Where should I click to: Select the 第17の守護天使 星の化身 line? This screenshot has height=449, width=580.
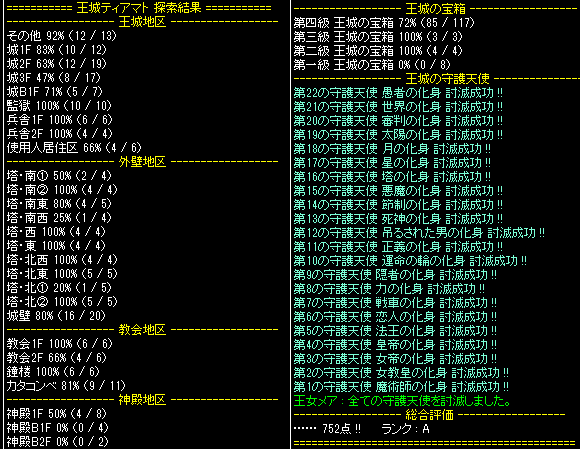coord(392,163)
